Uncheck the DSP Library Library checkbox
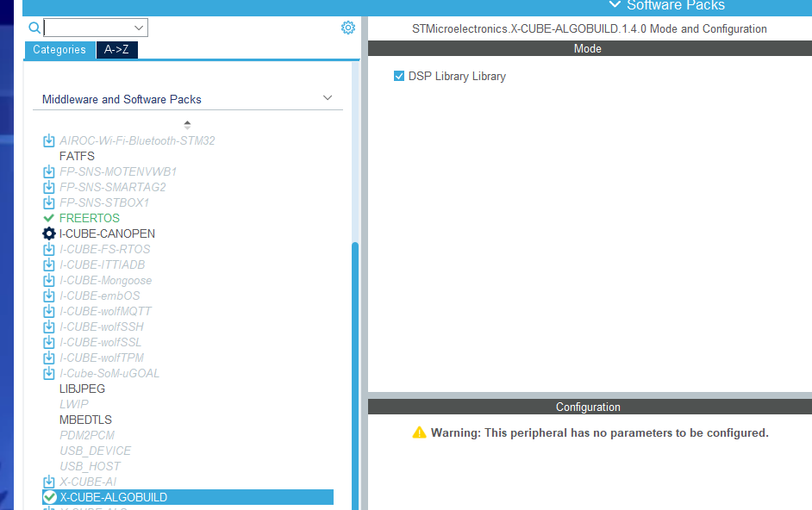Screen dimensions: 812x510 [x=399, y=76]
